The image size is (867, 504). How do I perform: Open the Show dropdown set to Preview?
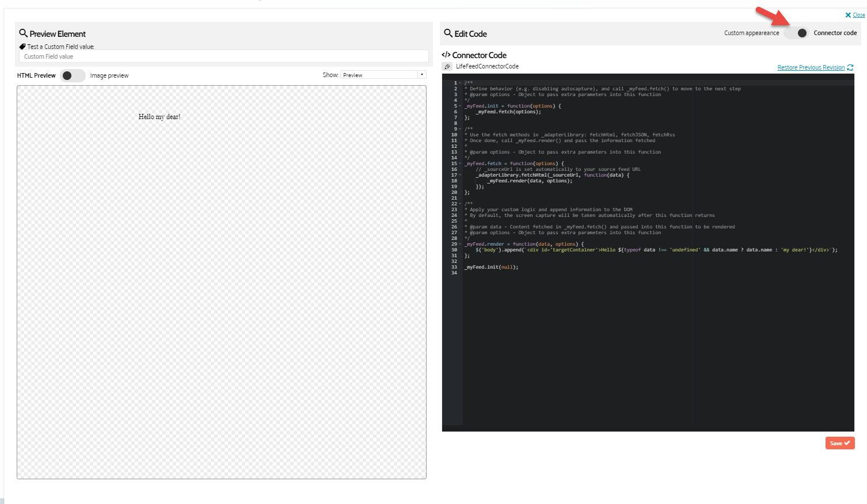pos(383,75)
